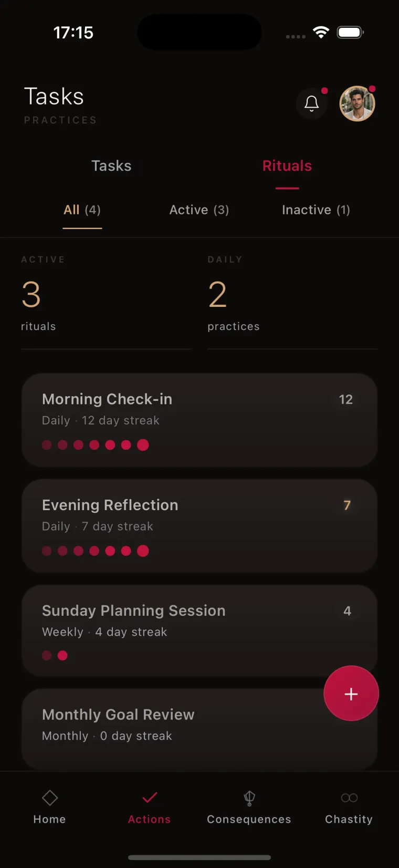The image size is (399, 868).
Task: Tap the Wi-Fi status icon
Action: 321,33
